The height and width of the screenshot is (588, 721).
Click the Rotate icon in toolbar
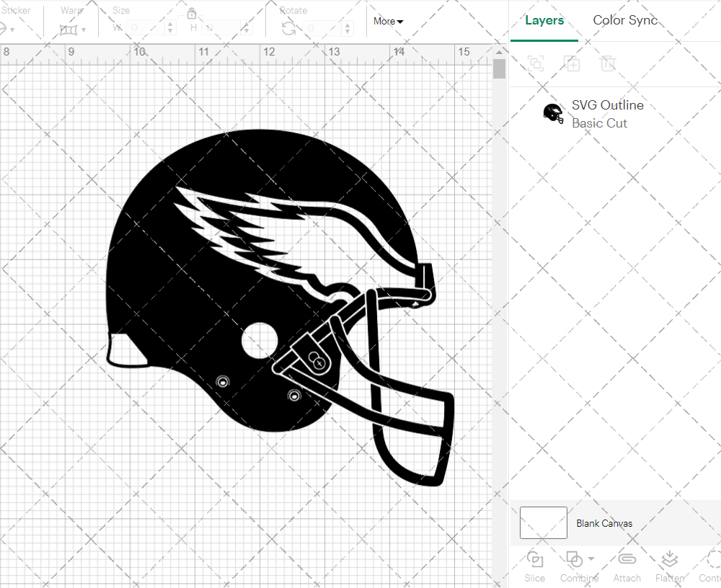[288, 28]
